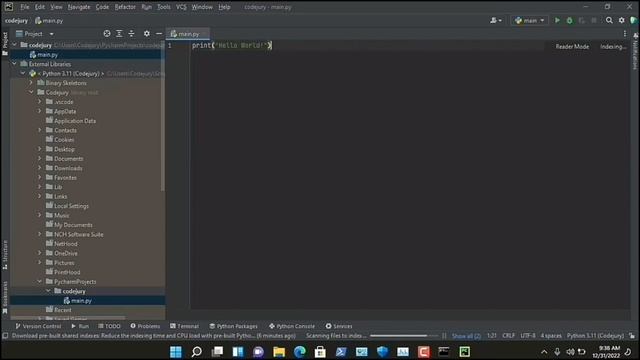640x360 pixels.
Task: Click UTF-8 encoding in status bar
Action: click(x=528, y=336)
